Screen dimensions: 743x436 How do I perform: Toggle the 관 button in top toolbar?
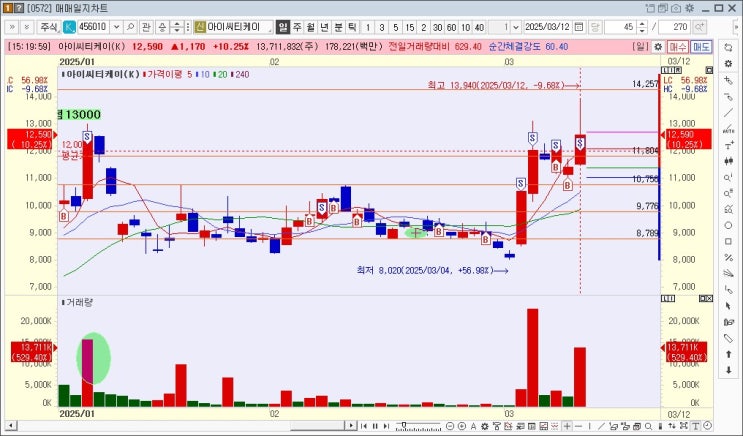(146, 27)
